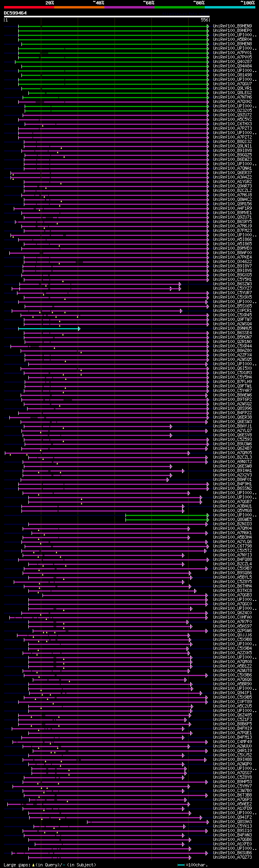Select label UniRef100_B5MGN7
This screenshot has width=259, height=868.
pyautogui.click(x=232, y=337)
